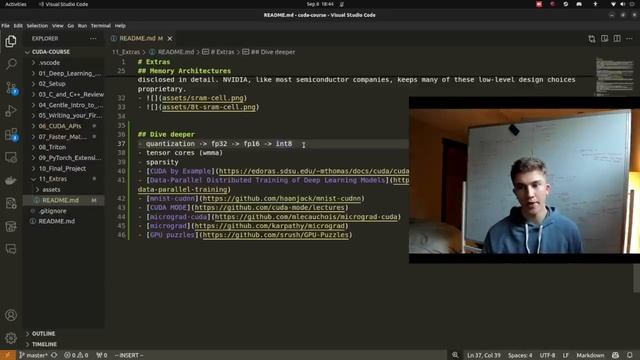Open the Explorer view in activity bar
The image size is (640, 360).
[x=11, y=41]
